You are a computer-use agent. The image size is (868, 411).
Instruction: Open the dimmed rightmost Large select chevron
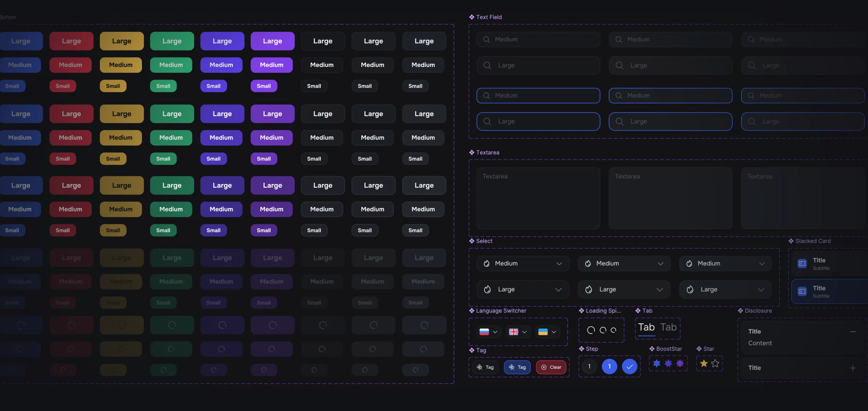761,289
